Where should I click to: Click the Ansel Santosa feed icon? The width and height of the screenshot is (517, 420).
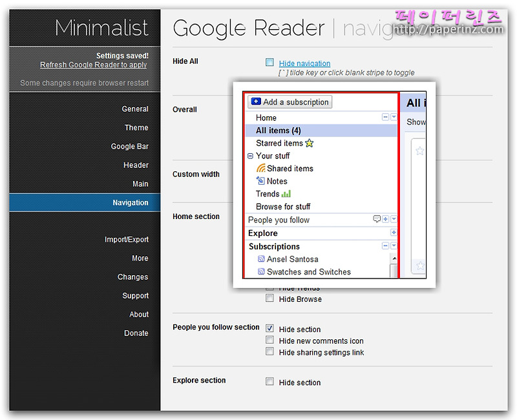point(261,259)
